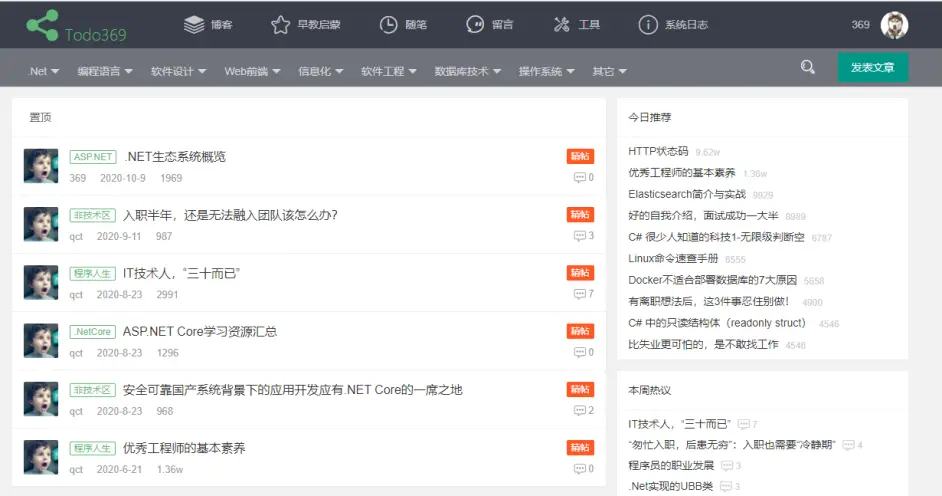Click the info icon for 系统日志
Image resolution: width=942 pixels, height=496 pixels.
pos(648,25)
